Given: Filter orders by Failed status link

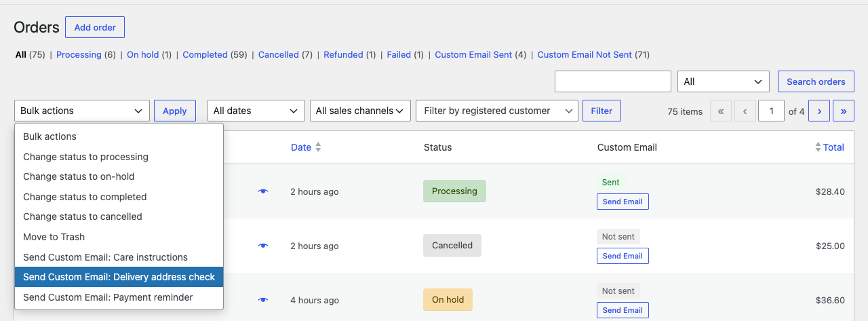Looking at the screenshot, I should pyautogui.click(x=399, y=54).
